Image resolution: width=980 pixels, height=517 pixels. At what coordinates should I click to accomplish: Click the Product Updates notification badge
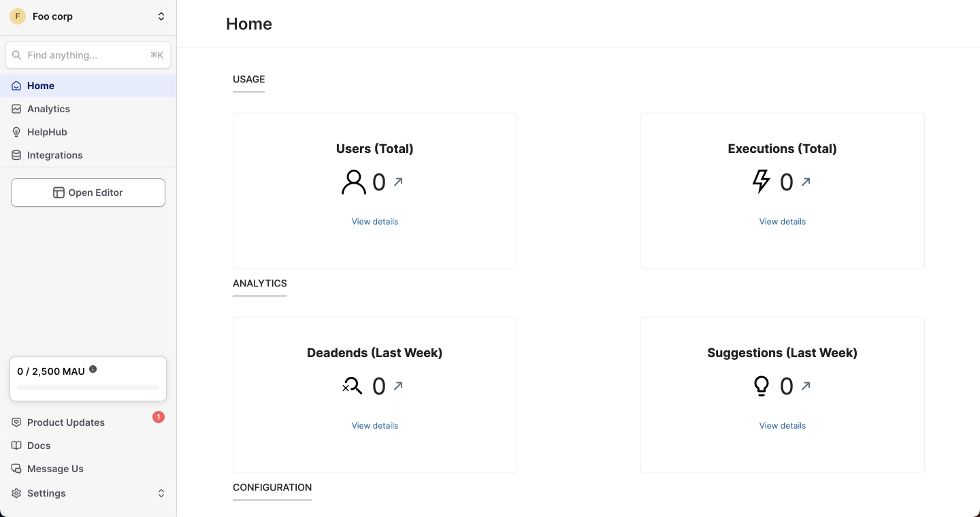click(159, 417)
